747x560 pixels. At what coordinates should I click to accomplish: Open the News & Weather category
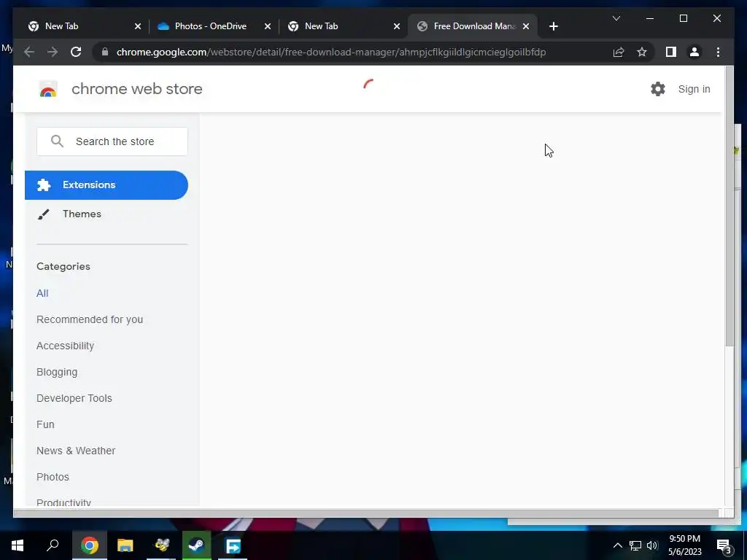[76, 451]
